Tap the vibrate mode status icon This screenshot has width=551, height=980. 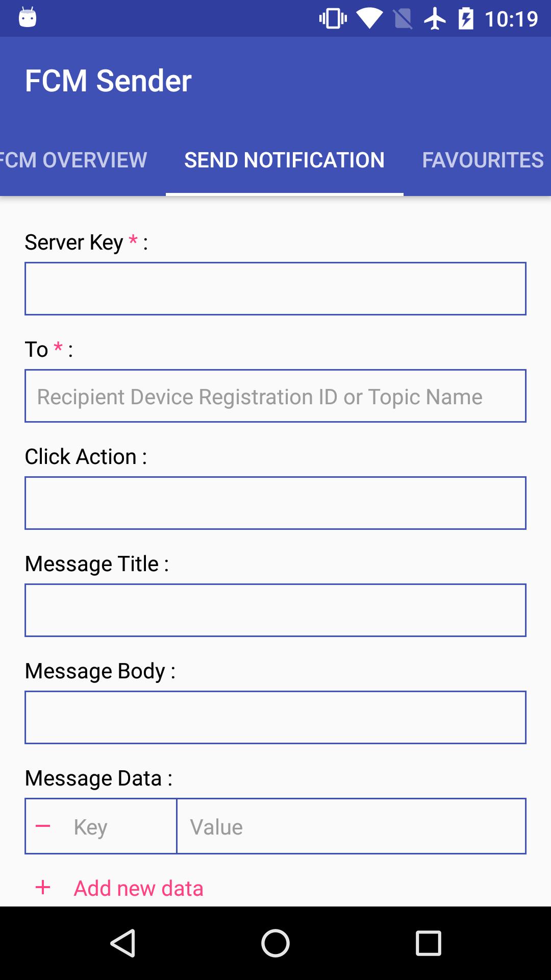click(333, 19)
